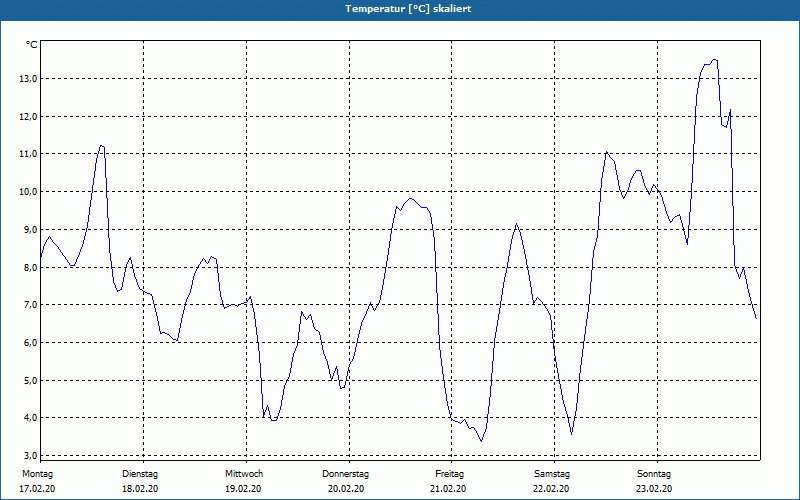Click the date 17.02.20
The height and width of the screenshot is (500, 800).
(x=37, y=489)
